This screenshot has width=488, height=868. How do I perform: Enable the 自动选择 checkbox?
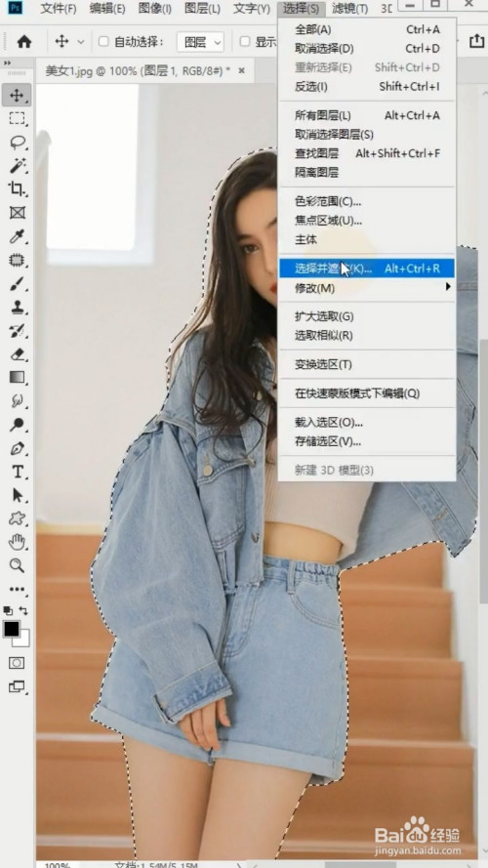[103, 42]
